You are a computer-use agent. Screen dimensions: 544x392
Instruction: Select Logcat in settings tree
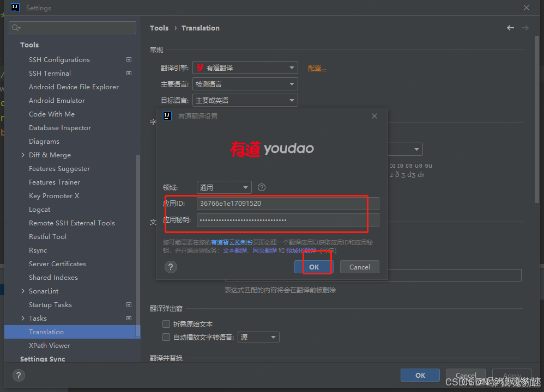click(40, 210)
